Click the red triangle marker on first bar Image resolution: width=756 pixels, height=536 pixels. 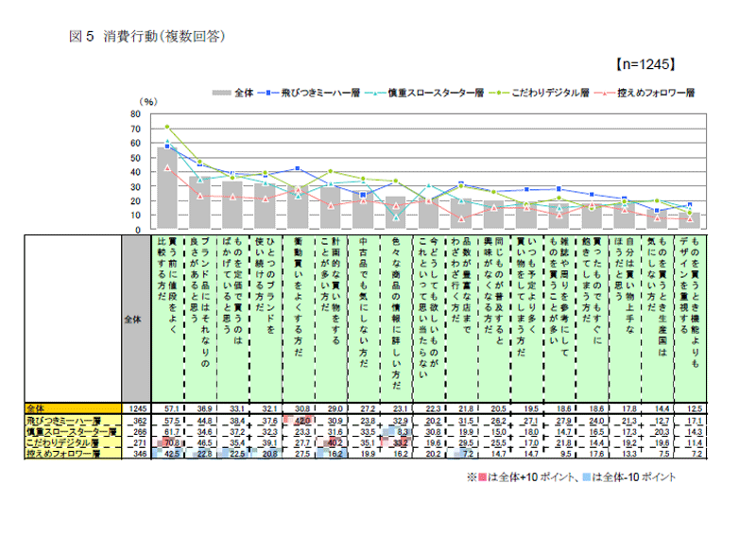click(x=167, y=167)
